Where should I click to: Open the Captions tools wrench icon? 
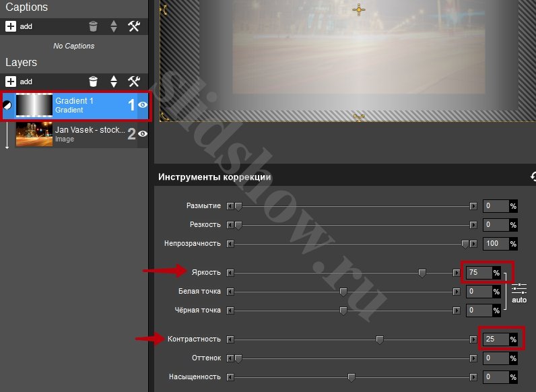[x=134, y=26]
